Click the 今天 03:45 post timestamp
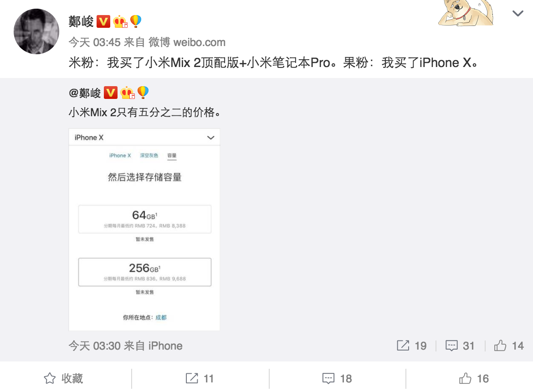Image resolution: width=533 pixels, height=392 pixels. click(x=94, y=42)
